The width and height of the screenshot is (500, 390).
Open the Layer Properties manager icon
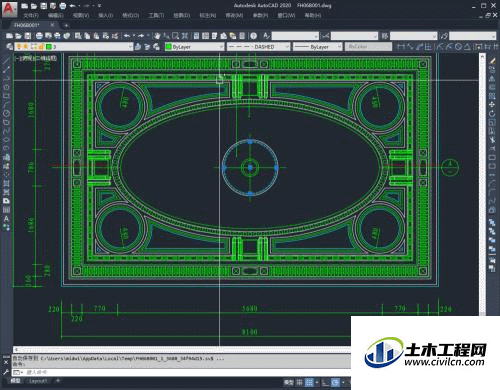(9, 47)
